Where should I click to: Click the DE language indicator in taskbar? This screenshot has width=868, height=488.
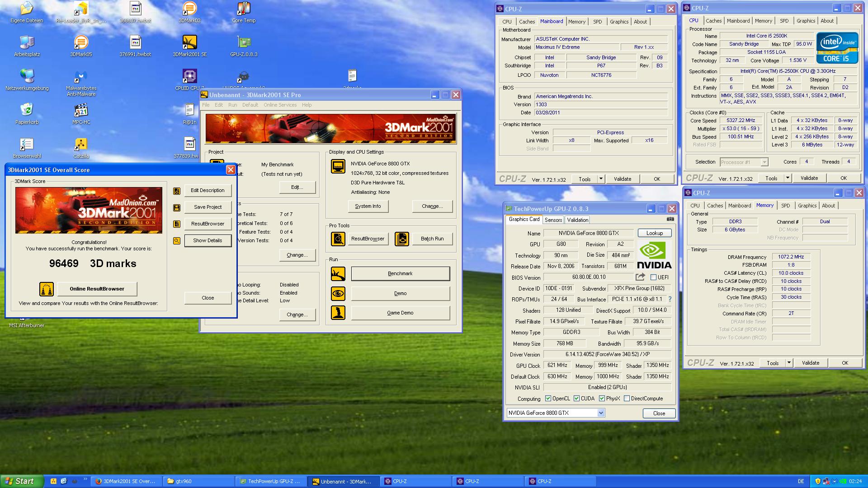[801, 482]
